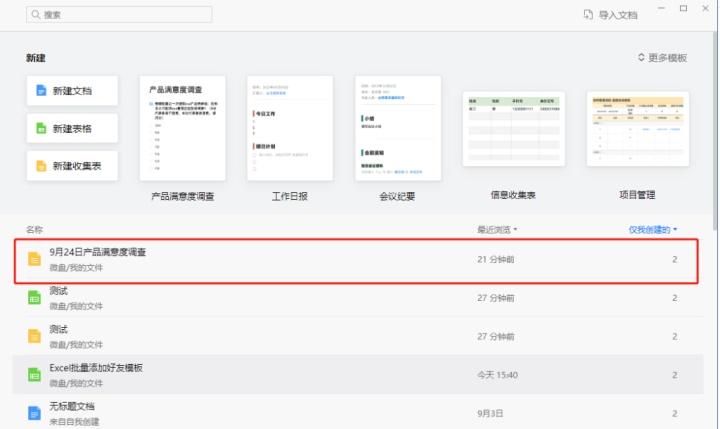Click green sheet icon of Excel批量添加好友模板

coord(34,375)
